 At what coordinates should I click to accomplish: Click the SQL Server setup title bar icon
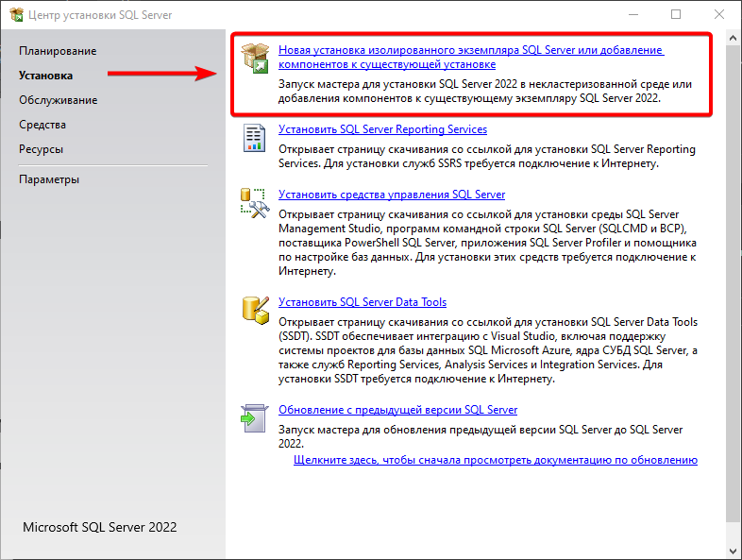(x=17, y=15)
